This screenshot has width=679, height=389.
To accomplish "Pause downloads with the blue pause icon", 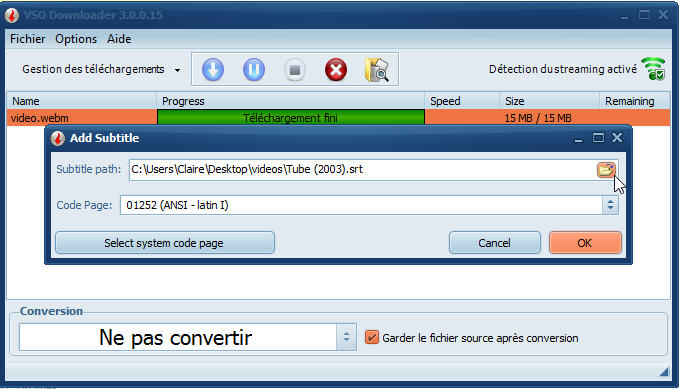I will (x=254, y=69).
